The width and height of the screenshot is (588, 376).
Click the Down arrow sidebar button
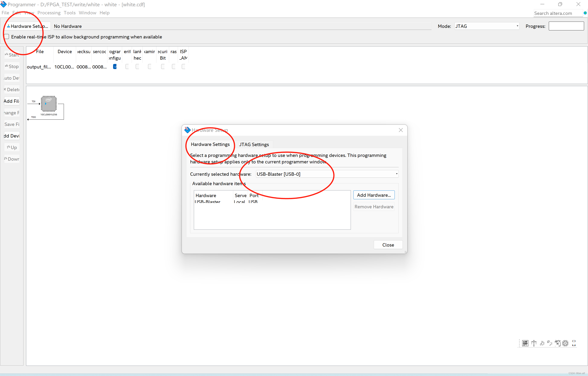(12, 159)
